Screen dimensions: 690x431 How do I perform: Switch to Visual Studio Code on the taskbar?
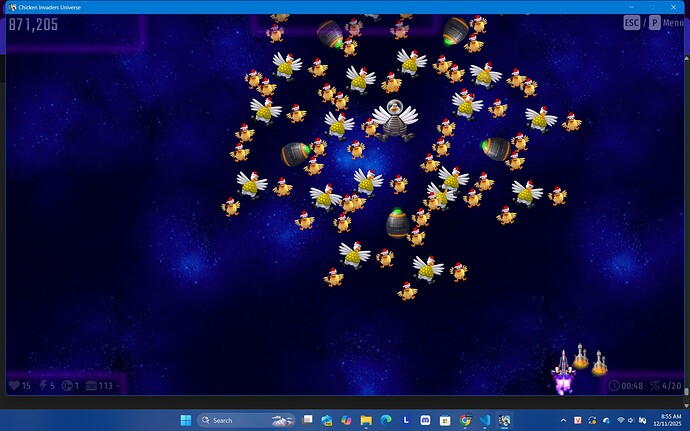coord(484,420)
